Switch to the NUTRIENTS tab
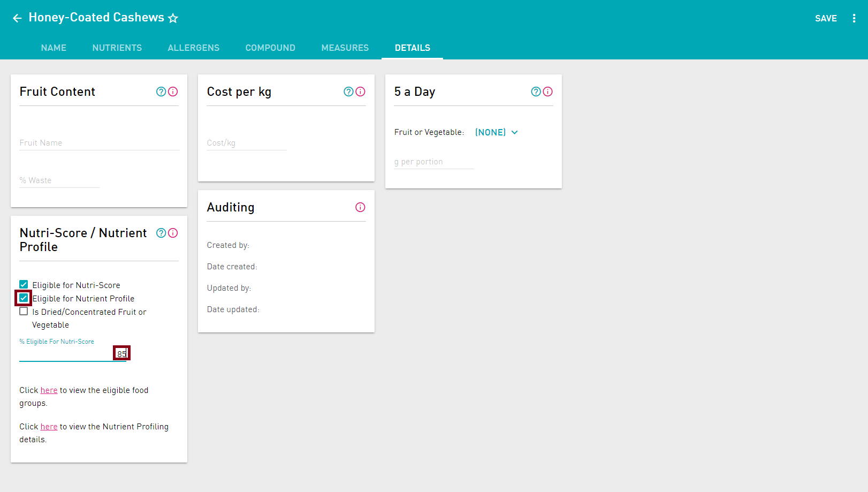The width and height of the screenshot is (868, 492). 117,48
